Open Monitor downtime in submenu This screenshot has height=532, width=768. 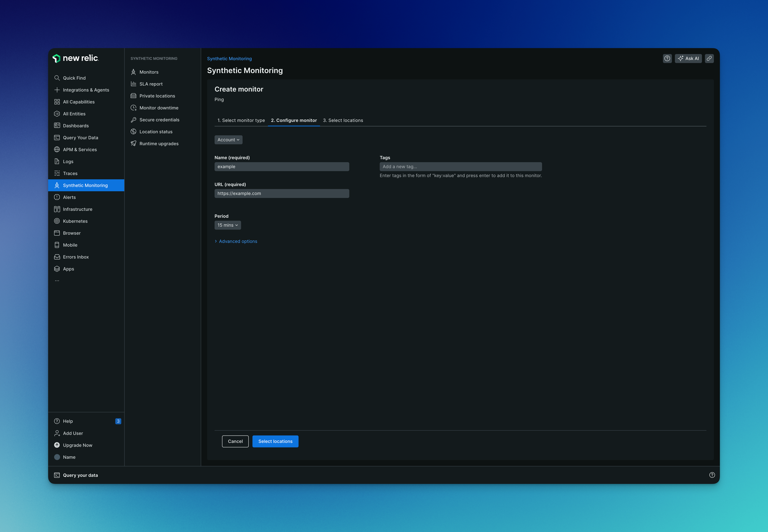pos(159,108)
